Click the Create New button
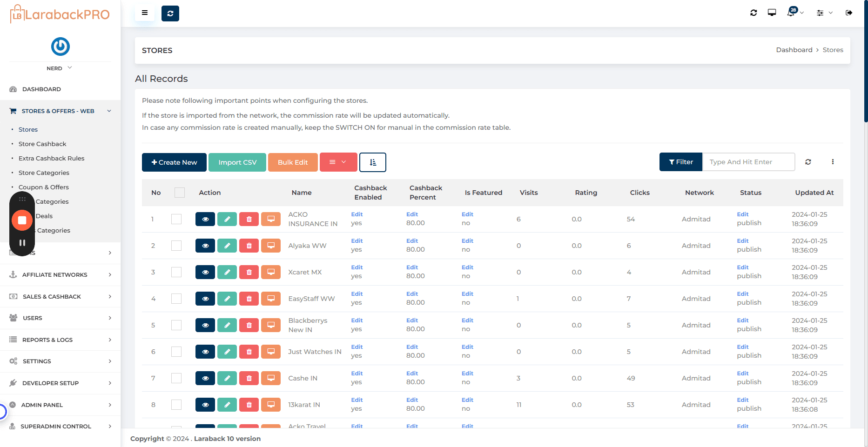 (x=174, y=162)
